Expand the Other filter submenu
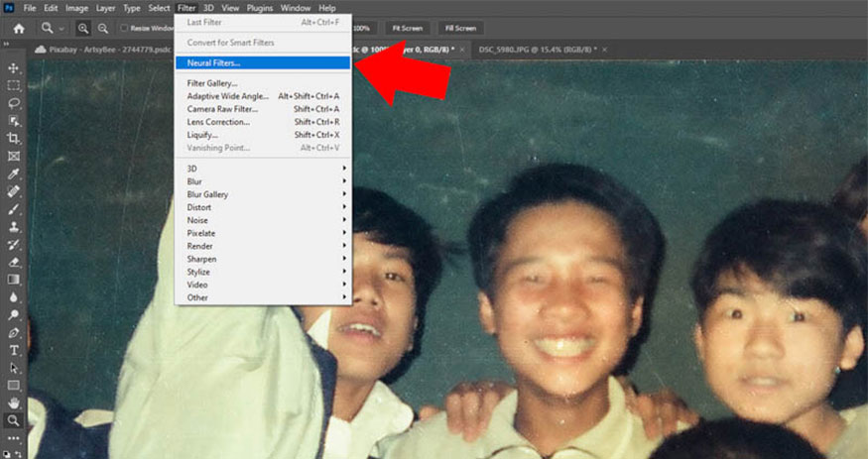 tap(263, 297)
